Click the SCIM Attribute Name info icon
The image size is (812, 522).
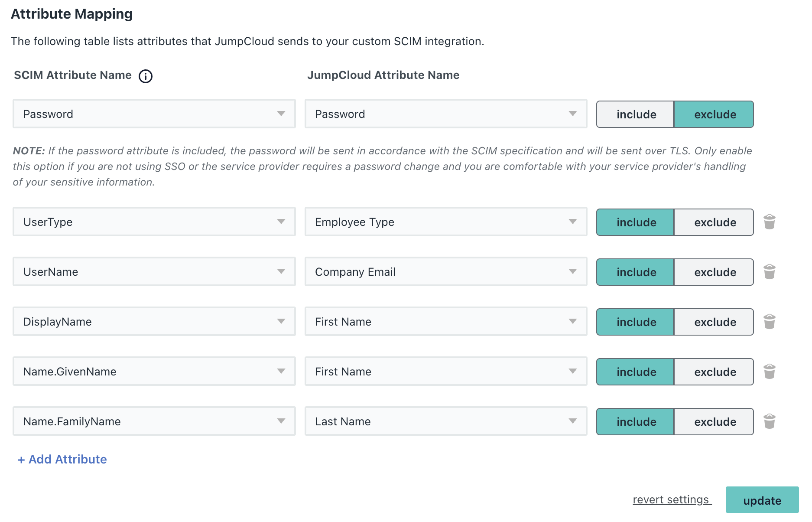tap(146, 76)
